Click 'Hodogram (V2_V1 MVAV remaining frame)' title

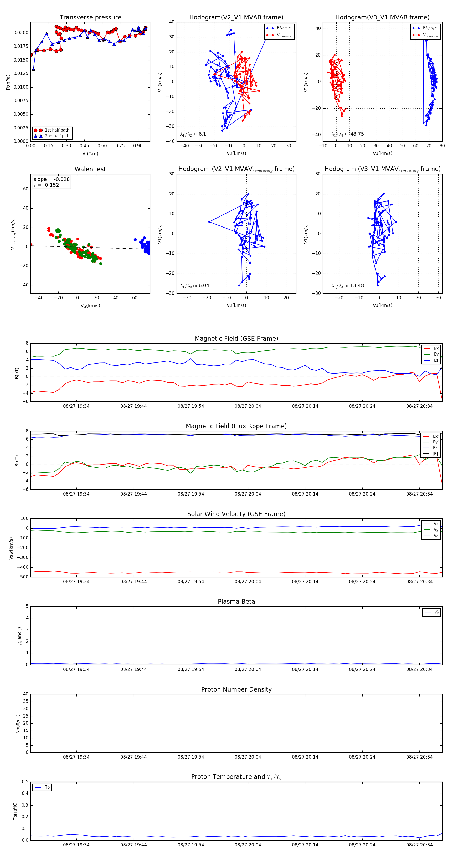tap(236, 169)
